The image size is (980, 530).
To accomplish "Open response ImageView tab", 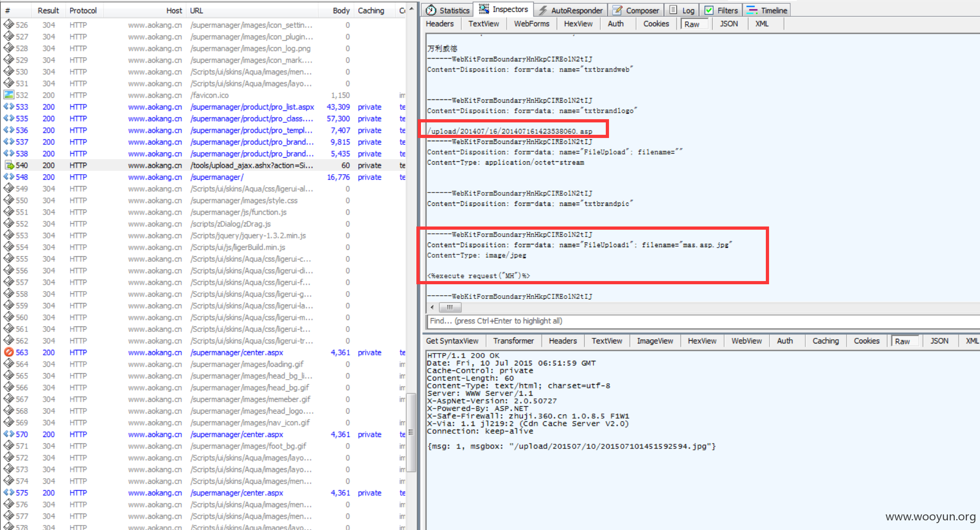I will pos(655,341).
